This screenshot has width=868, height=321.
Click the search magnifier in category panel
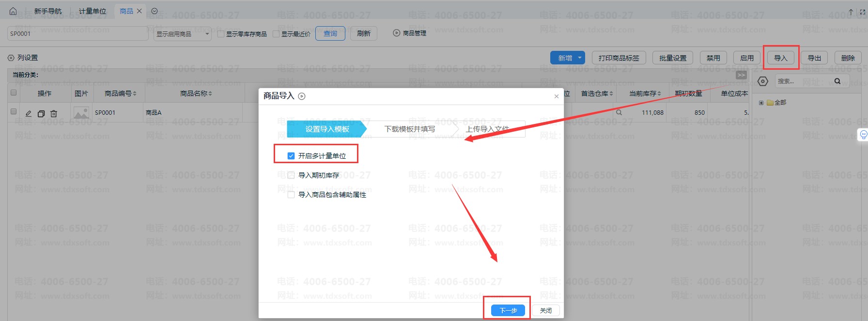(x=837, y=81)
